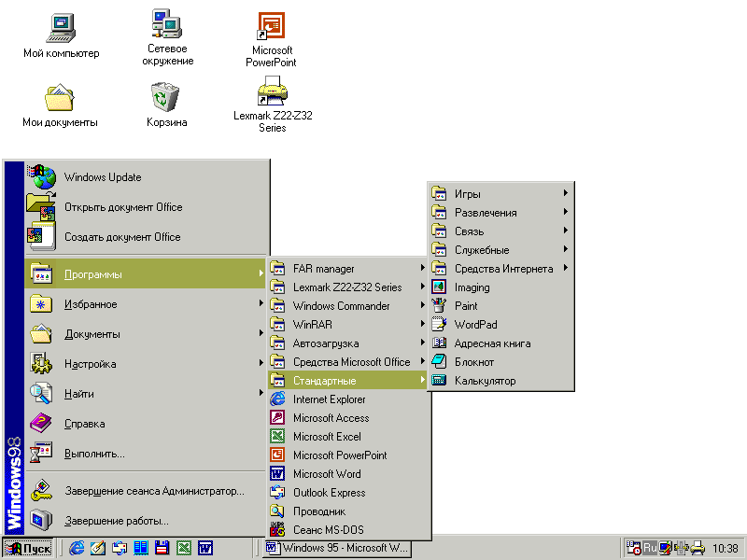The image size is (747, 560).
Task: Choose Создать документ Office in Start menu
Action: 147,237
